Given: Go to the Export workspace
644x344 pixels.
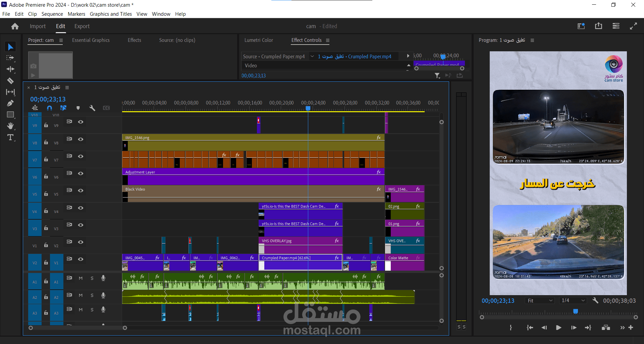Looking at the screenshot, I should [x=82, y=26].
